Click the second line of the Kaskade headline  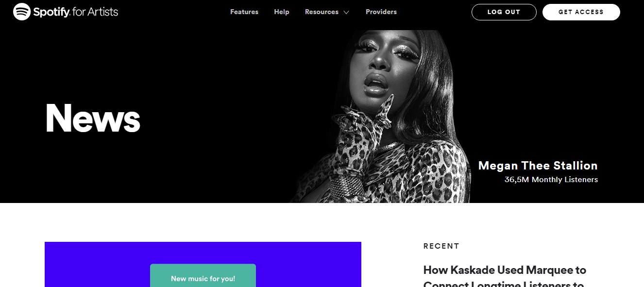(x=504, y=284)
